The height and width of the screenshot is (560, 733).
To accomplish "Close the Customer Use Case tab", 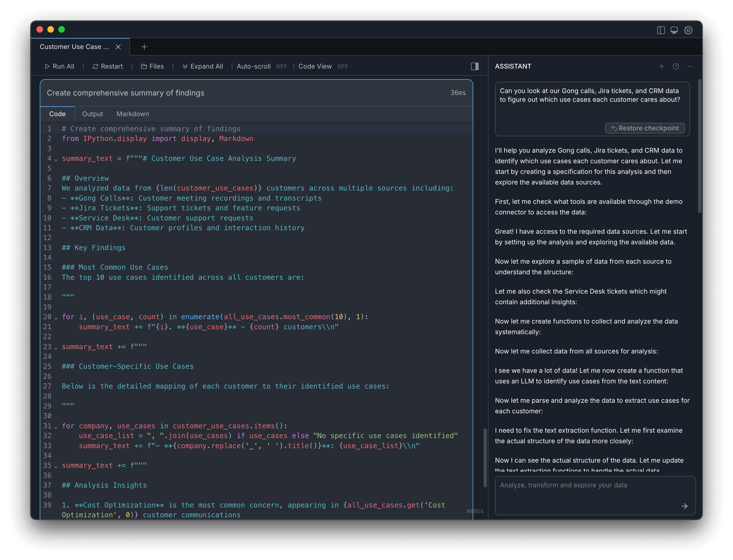I will [118, 47].
